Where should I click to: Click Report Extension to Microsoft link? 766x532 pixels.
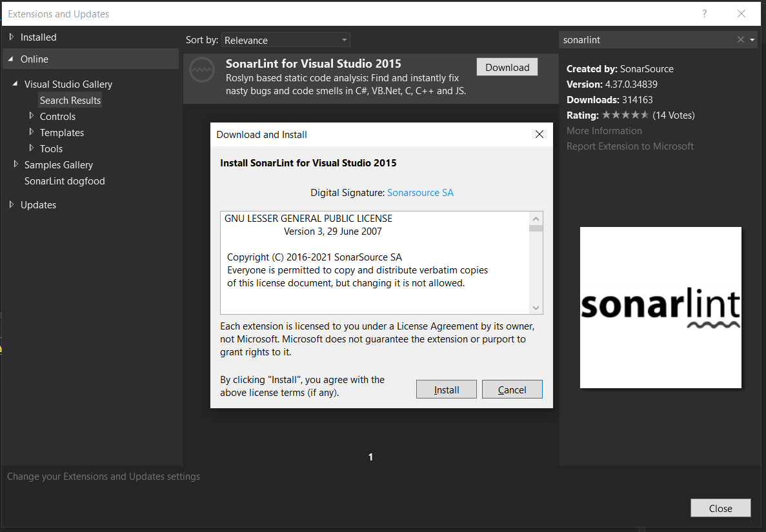[x=630, y=146]
